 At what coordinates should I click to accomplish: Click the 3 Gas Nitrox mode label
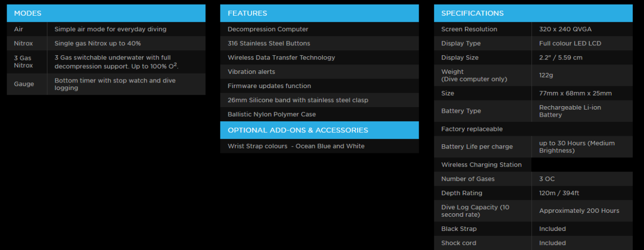pos(23,62)
